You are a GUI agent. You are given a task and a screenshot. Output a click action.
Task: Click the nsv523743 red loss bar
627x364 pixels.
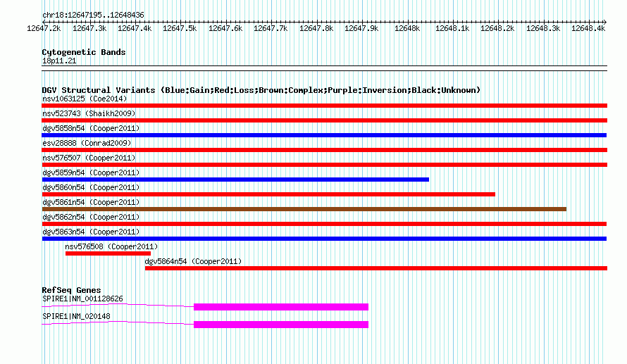tap(324, 120)
